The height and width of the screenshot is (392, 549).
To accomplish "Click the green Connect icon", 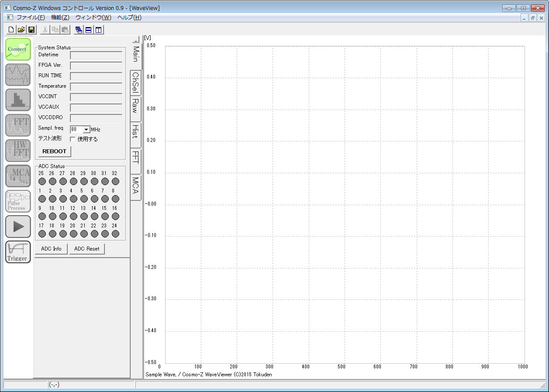I will (18, 49).
